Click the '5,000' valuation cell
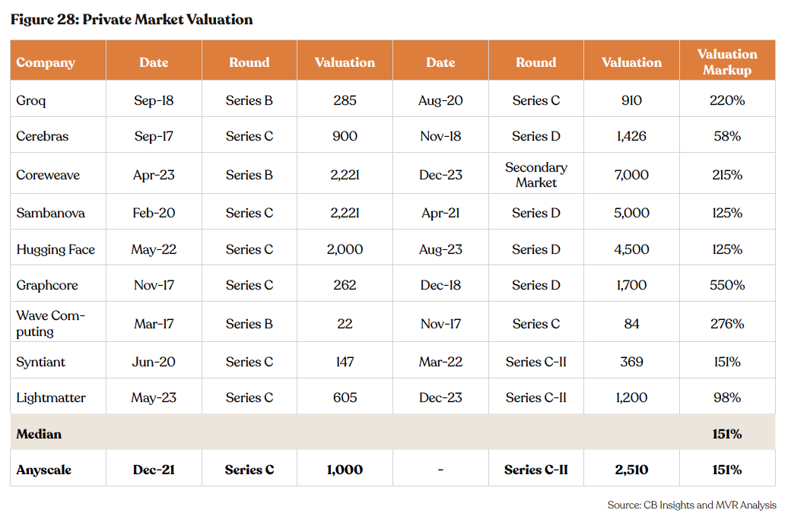788x532 pixels. click(632, 213)
